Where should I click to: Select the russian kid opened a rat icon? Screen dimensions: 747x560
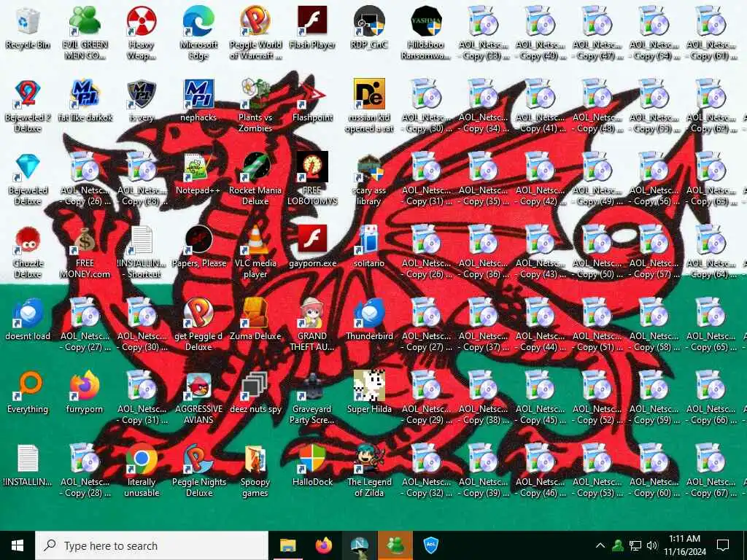(x=369, y=94)
